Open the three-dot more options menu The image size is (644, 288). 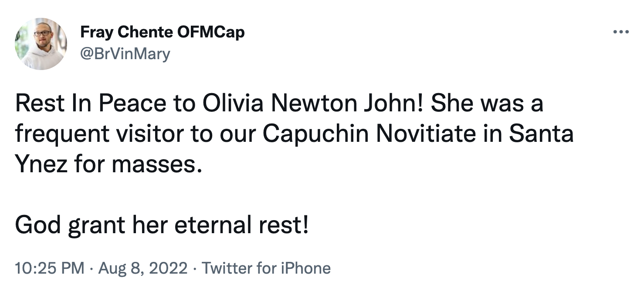pyautogui.click(x=621, y=32)
